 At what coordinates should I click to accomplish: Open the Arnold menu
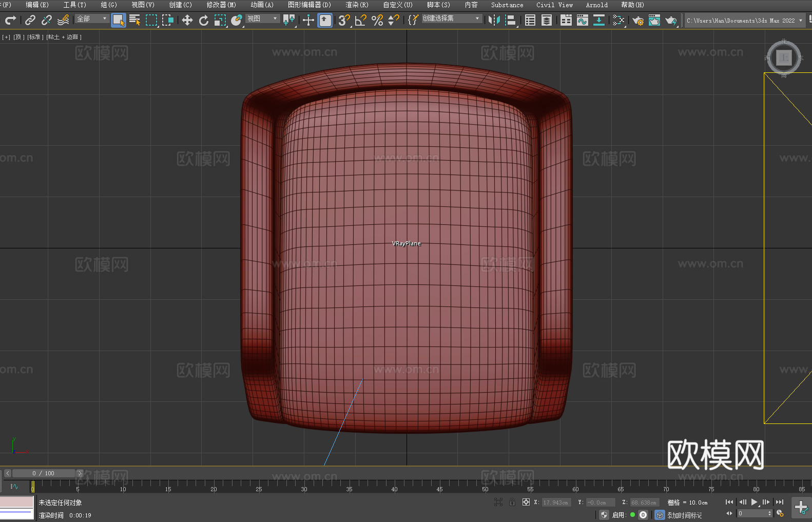tap(597, 5)
